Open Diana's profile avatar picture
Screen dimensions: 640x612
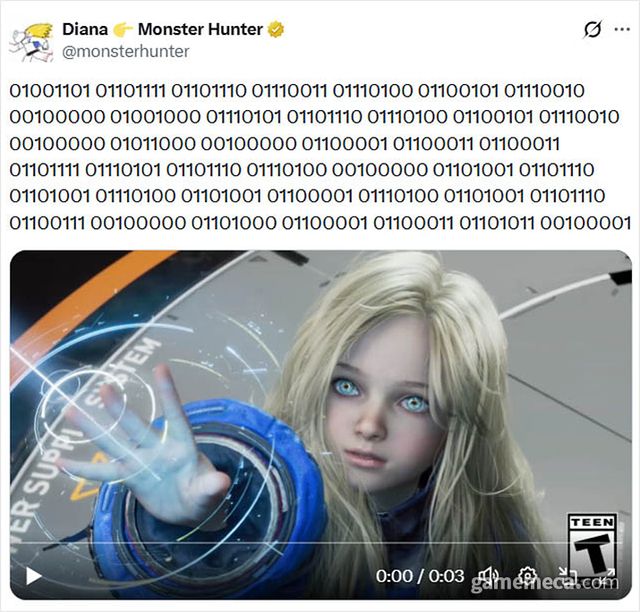[31, 42]
